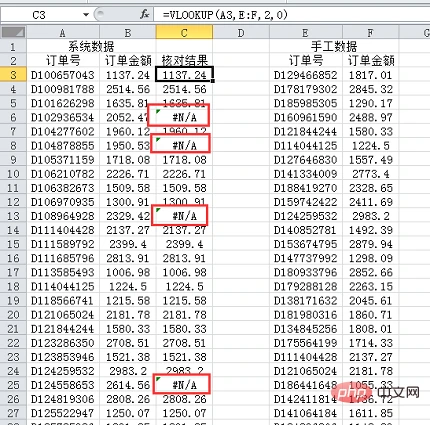
Task: Select cell D125522947 in row 27
Action: coord(63,413)
